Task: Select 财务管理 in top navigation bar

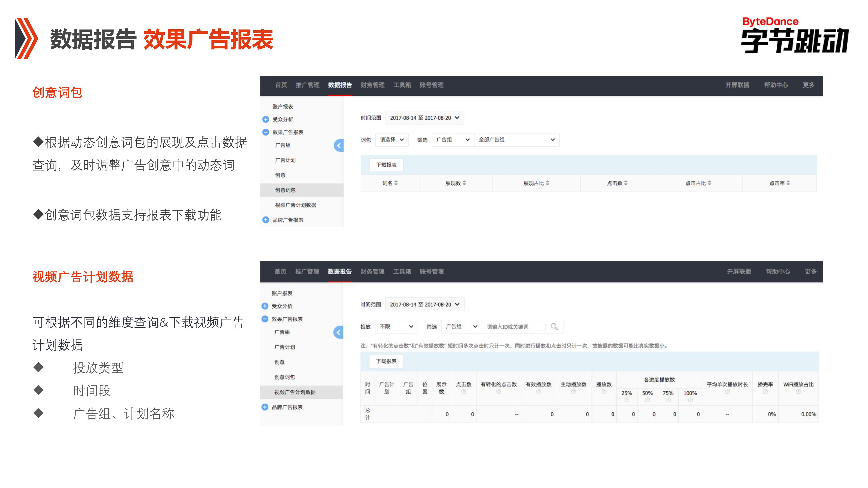Action: 372,85
